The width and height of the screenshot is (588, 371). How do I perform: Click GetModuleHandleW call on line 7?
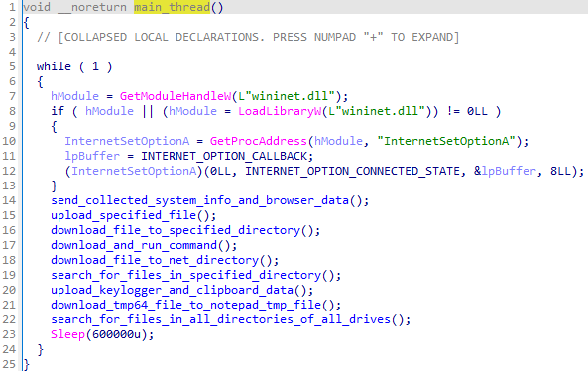pos(176,96)
